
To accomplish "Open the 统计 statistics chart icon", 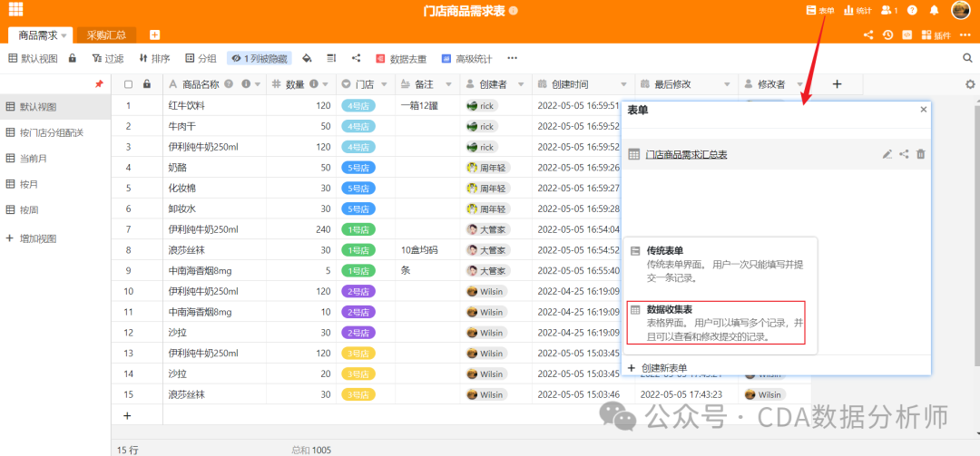I will (x=857, y=10).
